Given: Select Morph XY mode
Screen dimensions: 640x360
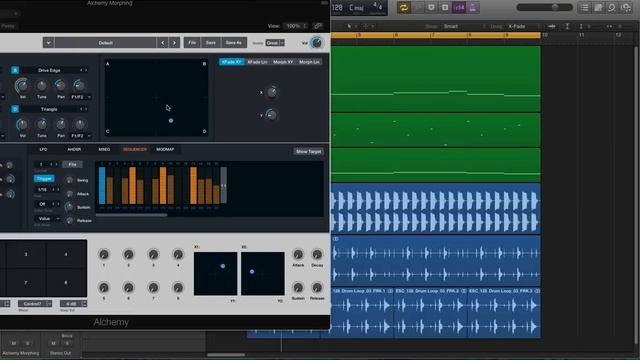Looking at the screenshot, I should (283, 62).
